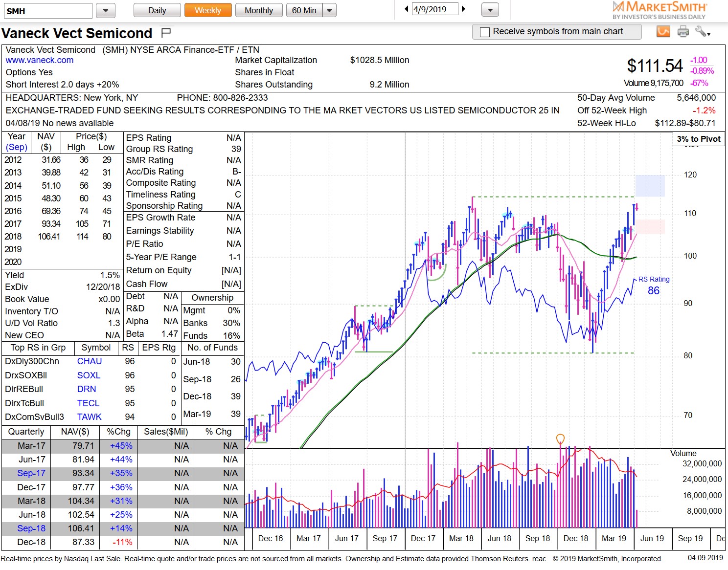Click inside the SMH symbol input field
Screen dimensions: 728x570
47,10
